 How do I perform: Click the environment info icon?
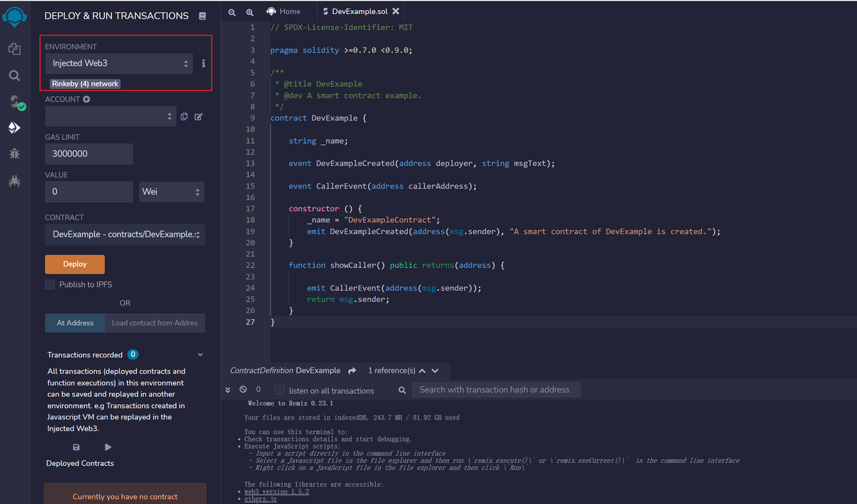pos(204,64)
